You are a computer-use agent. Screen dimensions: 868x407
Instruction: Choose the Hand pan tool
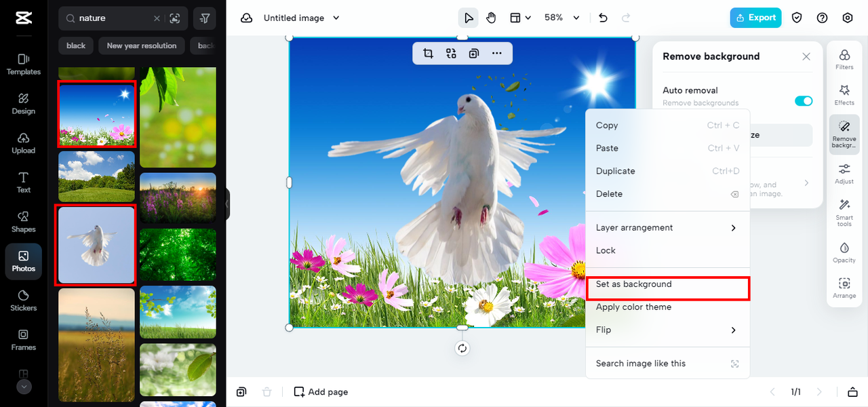point(491,18)
